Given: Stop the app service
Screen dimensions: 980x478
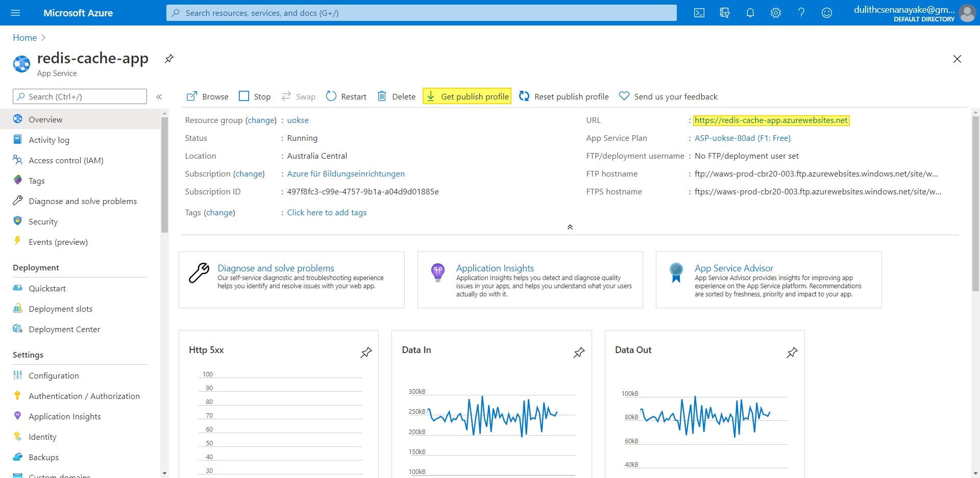Looking at the screenshot, I should (255, 96).
